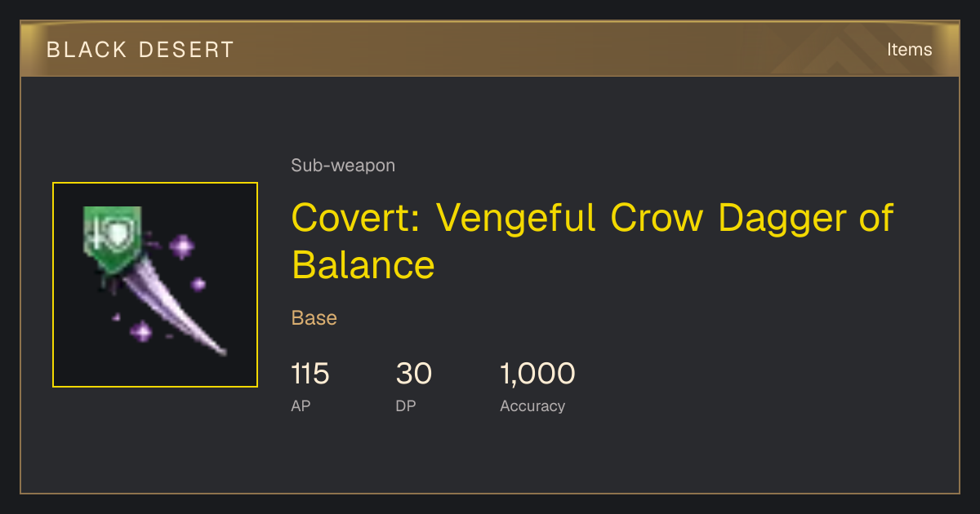Click the Accuracy stat label
The width and height of the screenshot is (980, 514).
pyautogui.click(x=532, y=405)
